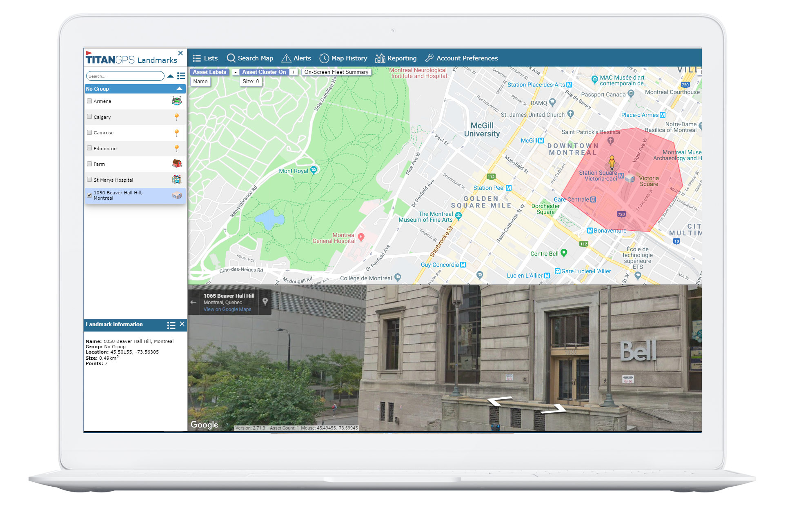Click the Street View location pin icon
The width and height of the screenshot is (792, 532).
point(265,301)
